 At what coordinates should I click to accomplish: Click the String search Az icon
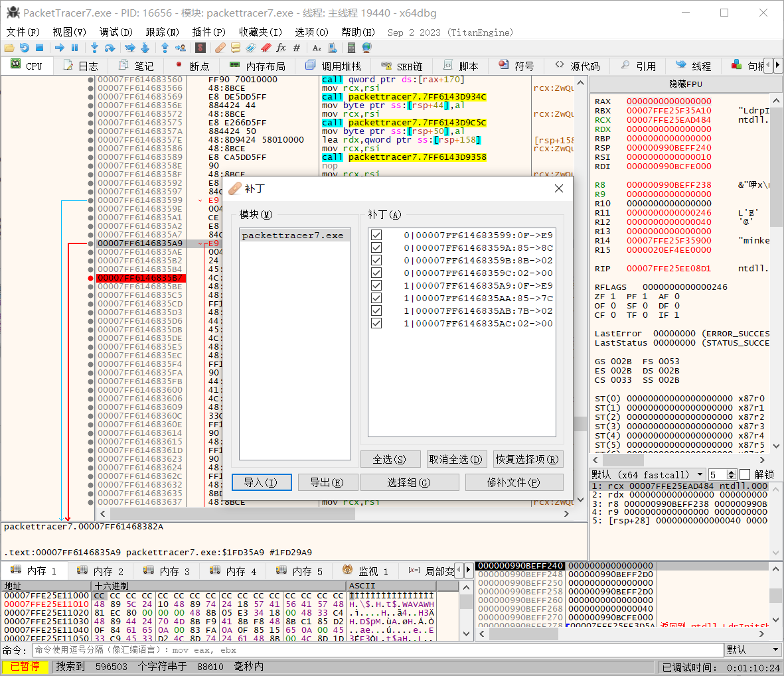pyautogui.click(x=317, y=48)
